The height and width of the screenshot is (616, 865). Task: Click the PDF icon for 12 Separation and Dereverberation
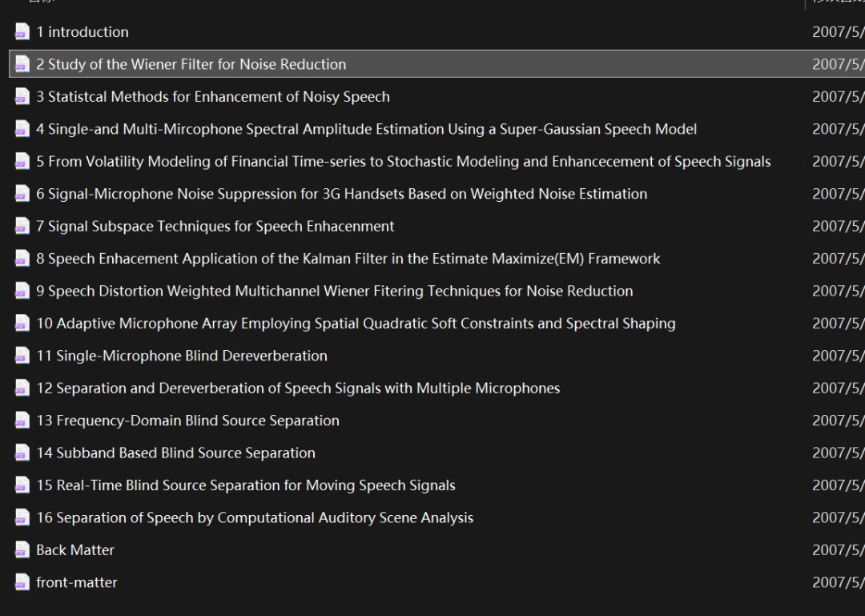coord(22,388)
